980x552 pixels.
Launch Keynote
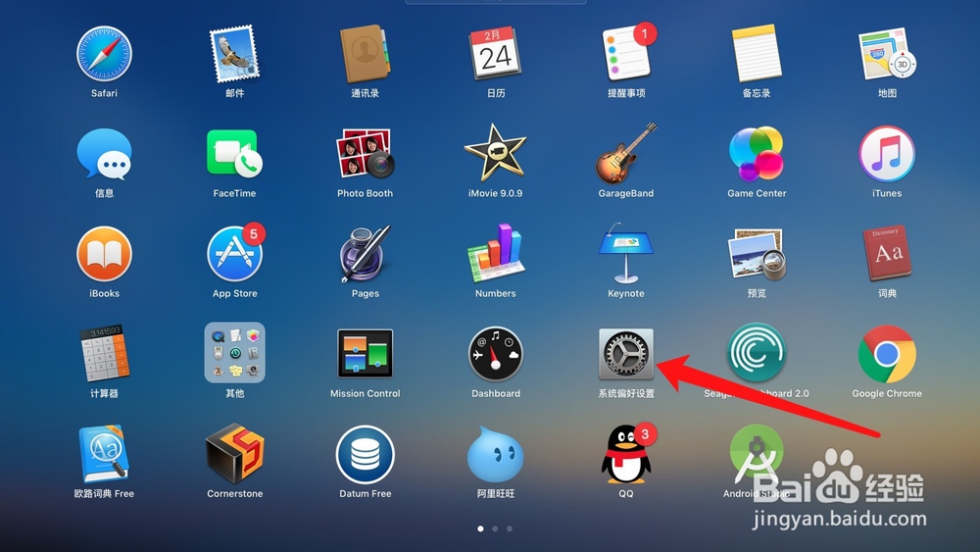click(626, 254)
